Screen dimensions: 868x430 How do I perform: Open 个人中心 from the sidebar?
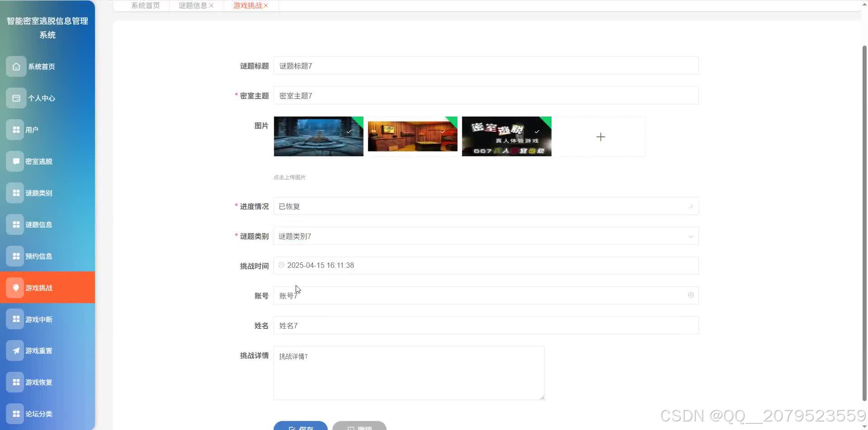point(16,98)
